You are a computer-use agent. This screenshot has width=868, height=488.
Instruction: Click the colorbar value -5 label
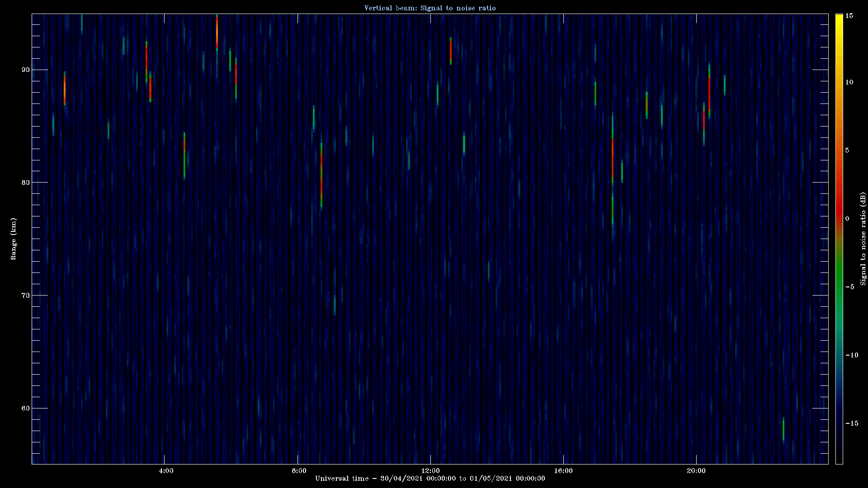pos(849,287)
